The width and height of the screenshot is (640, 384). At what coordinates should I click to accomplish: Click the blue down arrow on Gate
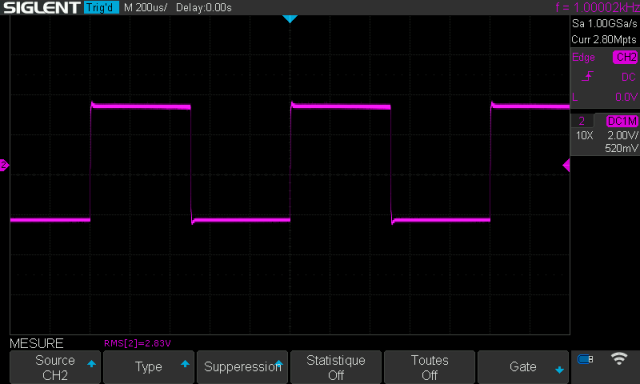coord(559,370)
